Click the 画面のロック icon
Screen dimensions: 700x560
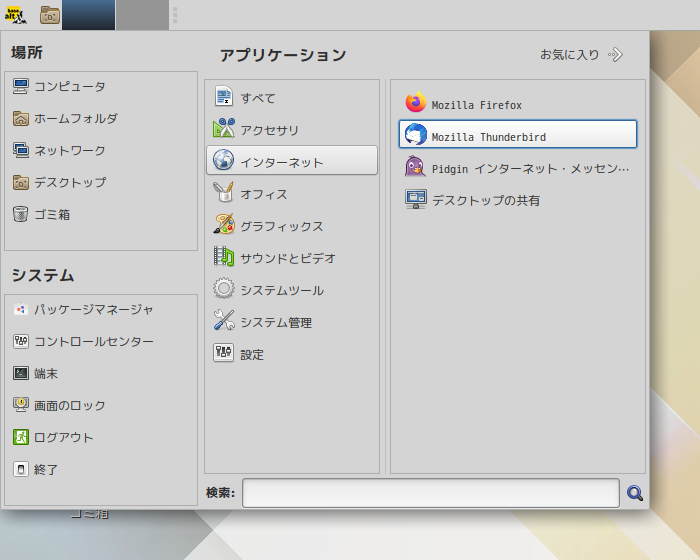[21, 405]
